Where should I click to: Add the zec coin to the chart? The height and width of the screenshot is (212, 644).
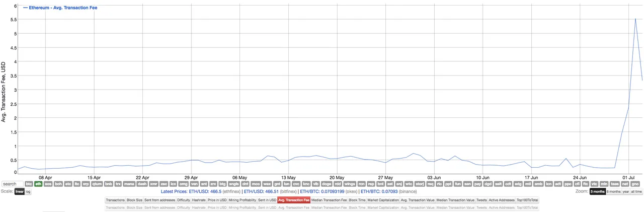coord(164,184)
